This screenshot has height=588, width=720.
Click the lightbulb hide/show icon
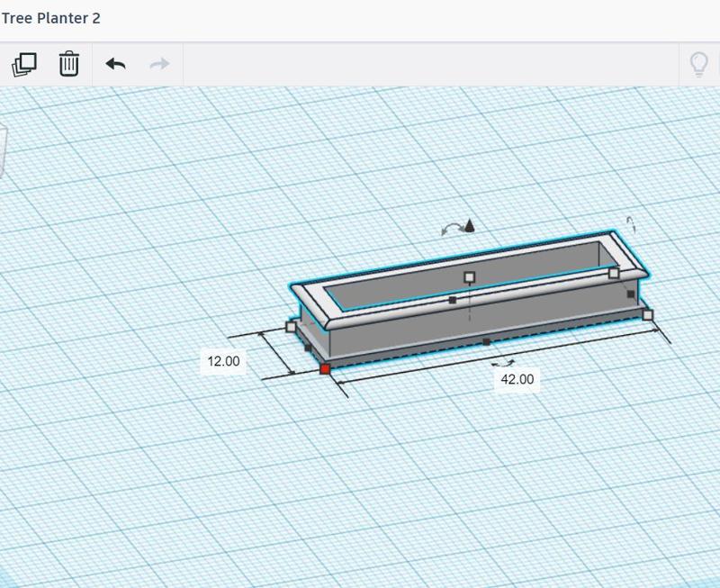[699, 64]
